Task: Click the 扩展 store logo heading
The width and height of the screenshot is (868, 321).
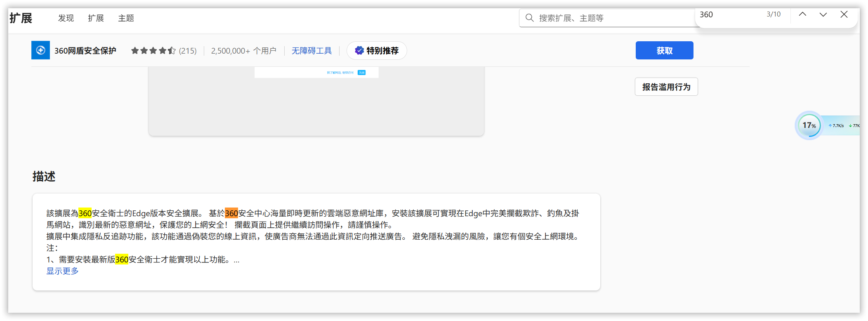Action: tap(21, 18)
